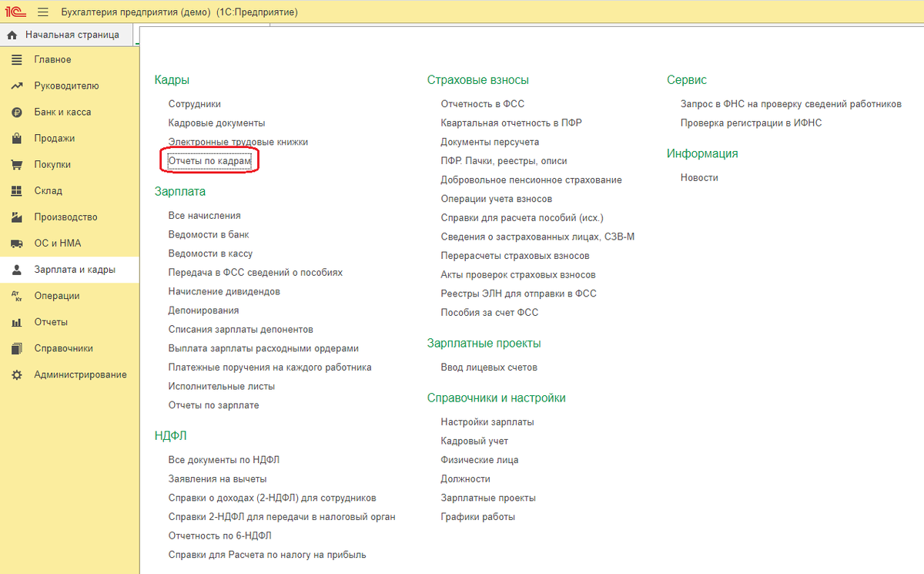Open Новости link
The image size is (924, 574).
[x=699, y=178]
